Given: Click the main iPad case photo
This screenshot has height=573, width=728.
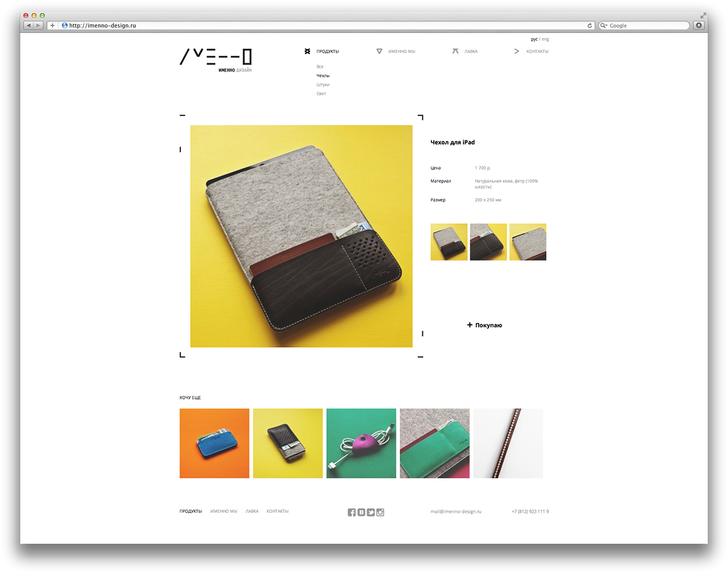Looking at the screenshot, I should click(x=302, y=236).
